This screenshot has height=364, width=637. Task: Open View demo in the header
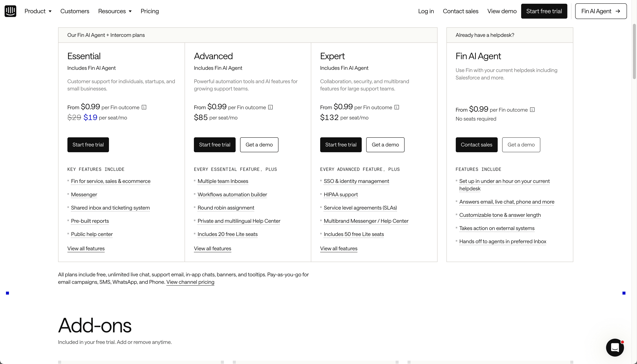502,11
